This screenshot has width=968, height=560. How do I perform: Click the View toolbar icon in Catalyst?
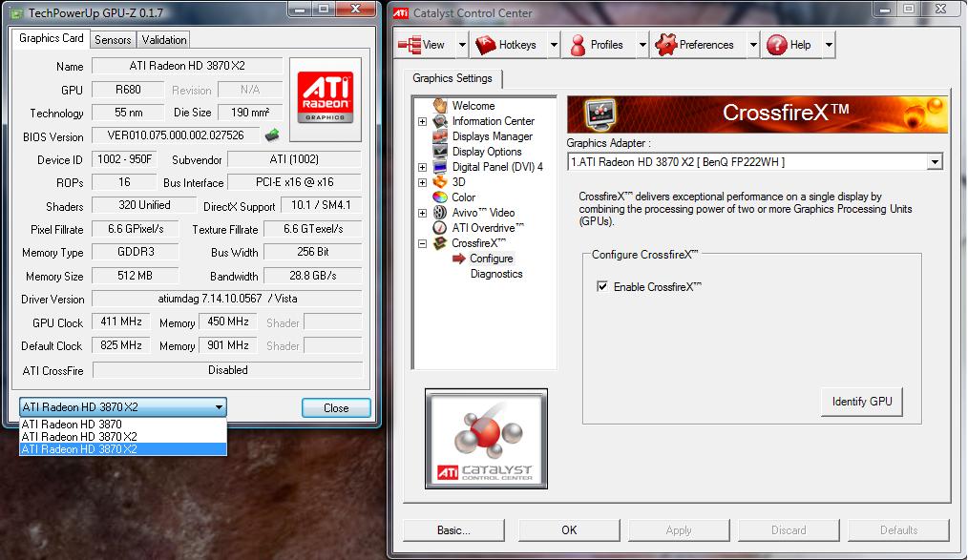click(410, 45)
